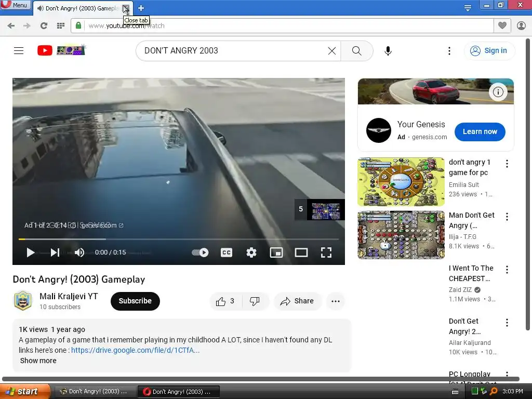Open 'Don't Get Angry! 2...' video title
Screen dimensions: 532x399
465,326
